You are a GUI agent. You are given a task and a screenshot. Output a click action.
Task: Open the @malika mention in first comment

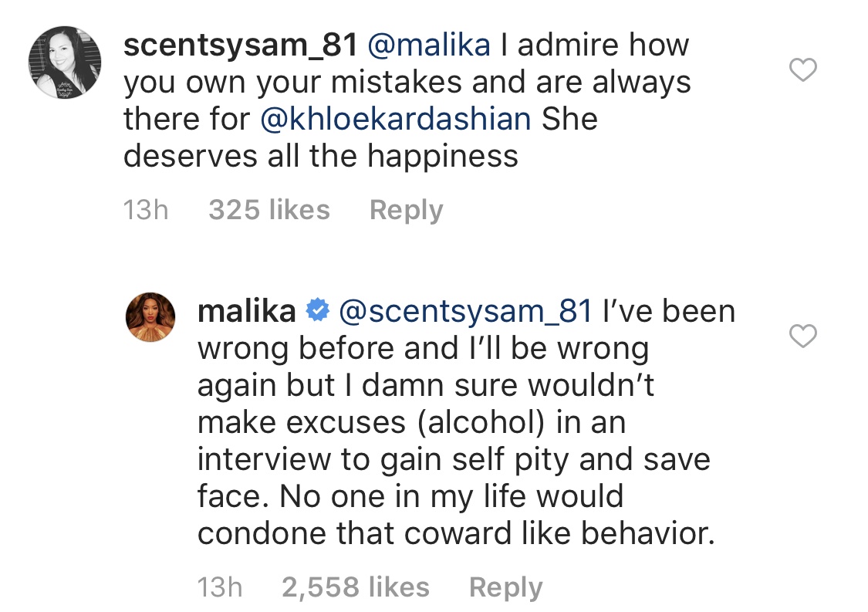coord(429,45)
